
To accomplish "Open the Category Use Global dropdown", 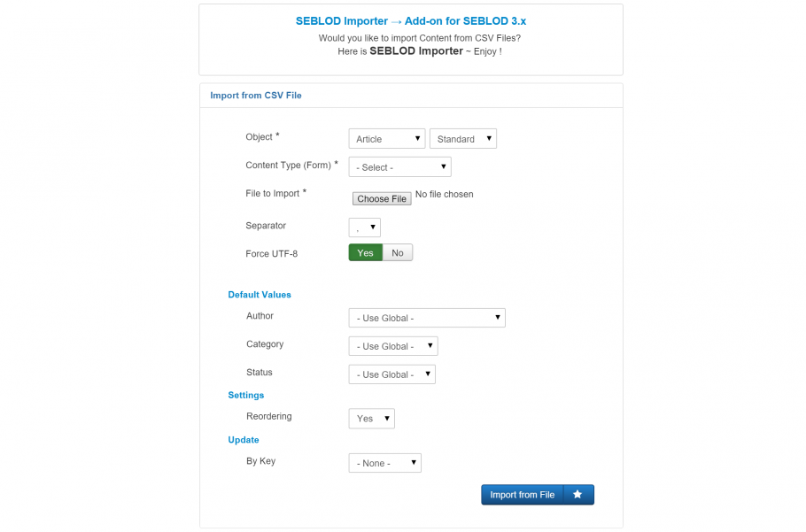I will [x=393, y=346].
